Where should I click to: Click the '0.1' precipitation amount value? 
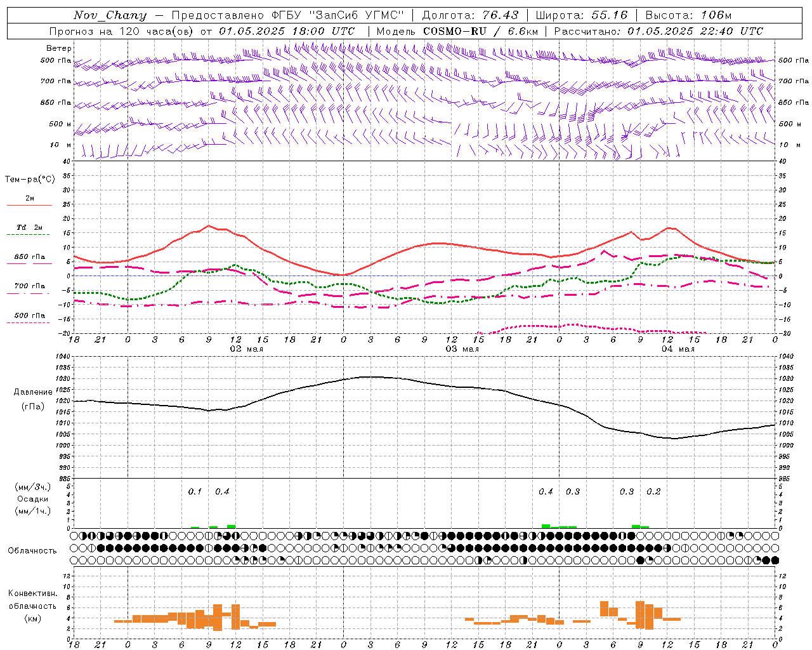coord(195,492)
